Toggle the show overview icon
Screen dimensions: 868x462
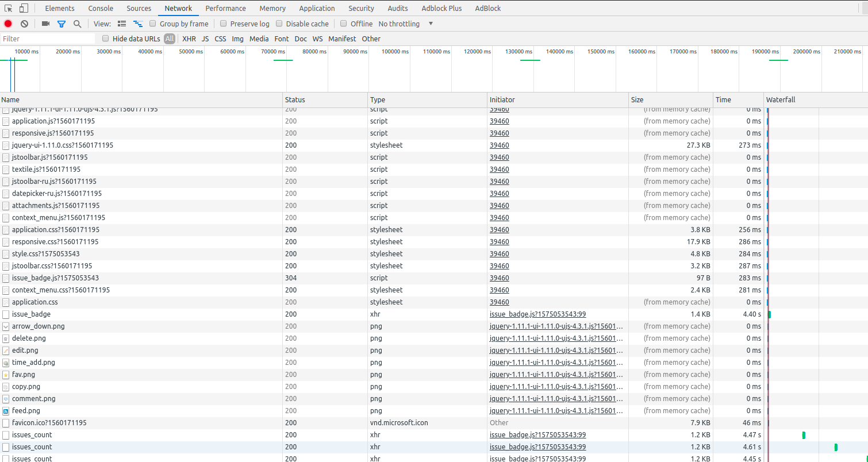pyautogui.click(x=138, y=24)
